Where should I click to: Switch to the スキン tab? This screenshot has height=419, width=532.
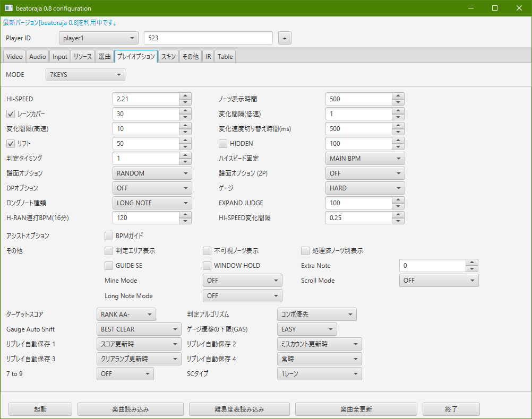click(168, 57)
